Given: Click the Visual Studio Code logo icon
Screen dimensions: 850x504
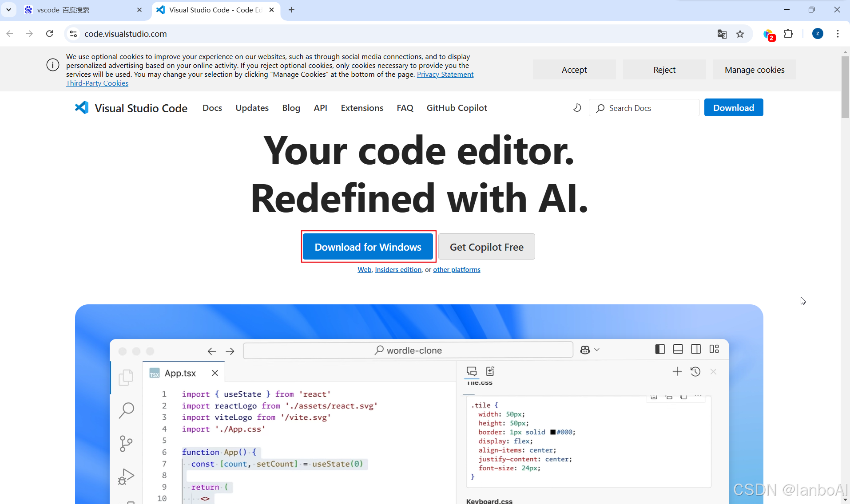Looking at the screenshot, I should (82, 108).
